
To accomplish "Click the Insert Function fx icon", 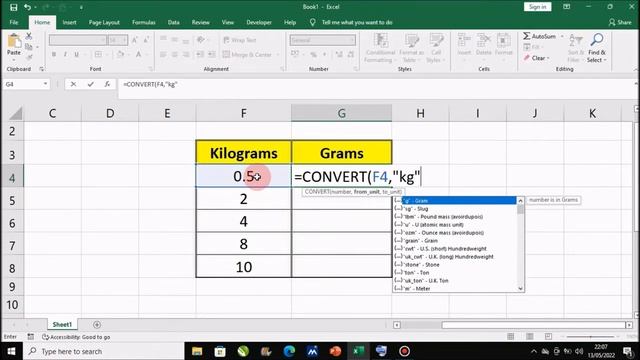I will click(x=107, y=84).
